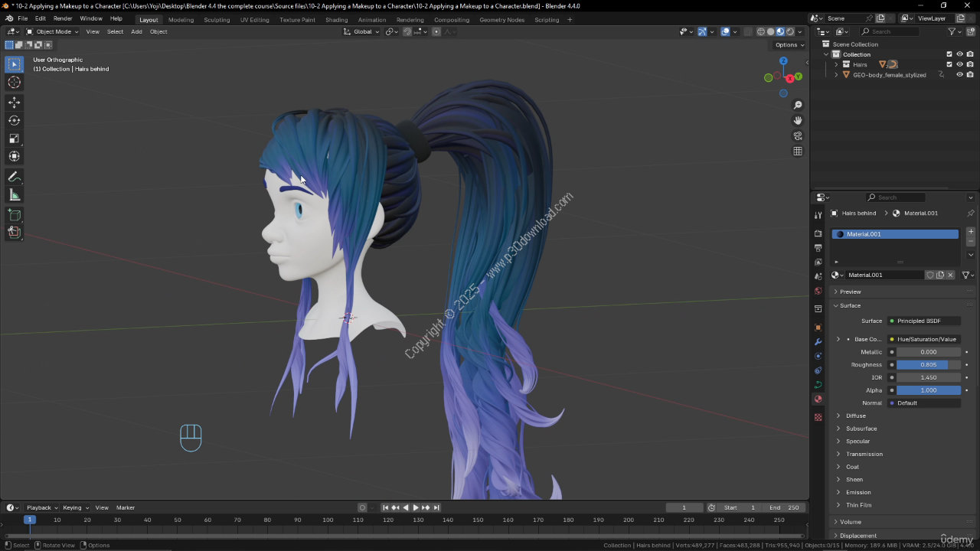Jump to the last frame
This screenshot has height=551, width=980.
point(436,507)
